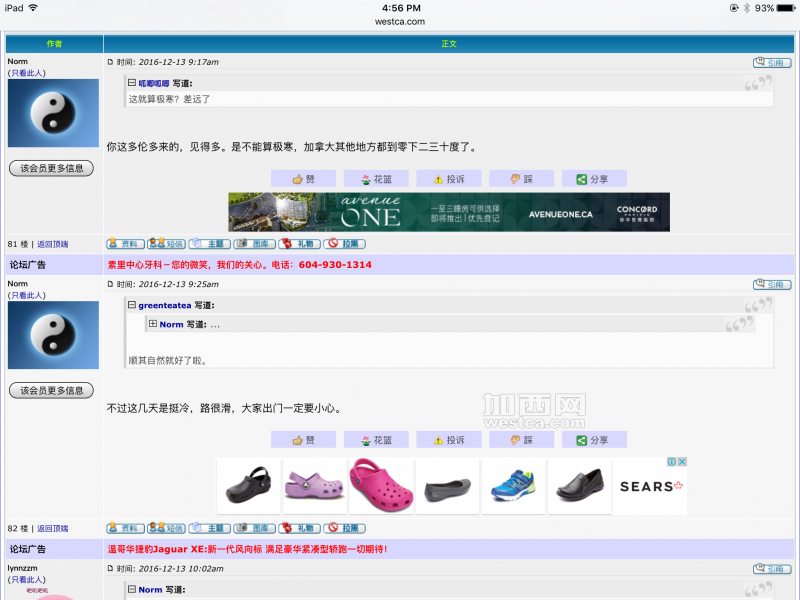Click 返回顶端 link at floor 82
Image resolution: width=800 pixels, height=600 pixels.
[x=53, y=528]
